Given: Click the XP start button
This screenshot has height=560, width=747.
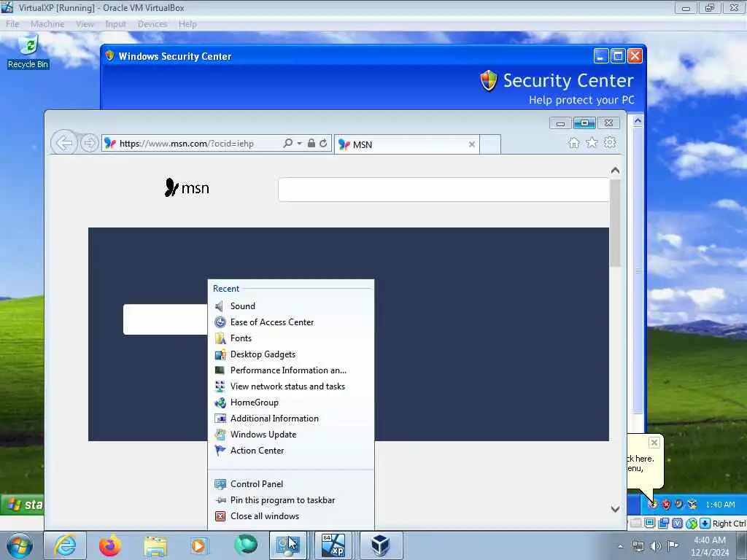Looking at the screenshot, I should (x=23, y=505).
